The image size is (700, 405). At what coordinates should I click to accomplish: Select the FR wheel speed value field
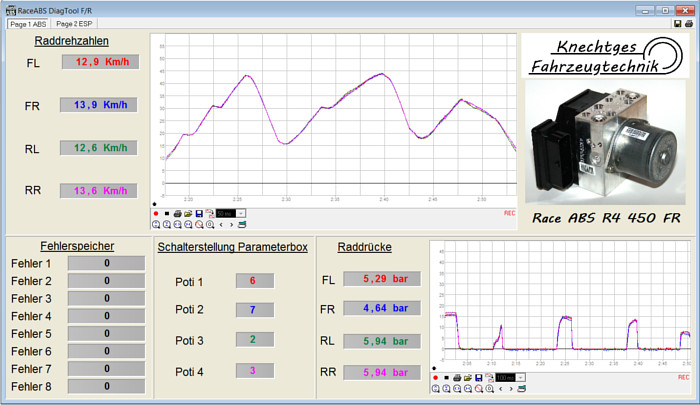tap(99, 105)
